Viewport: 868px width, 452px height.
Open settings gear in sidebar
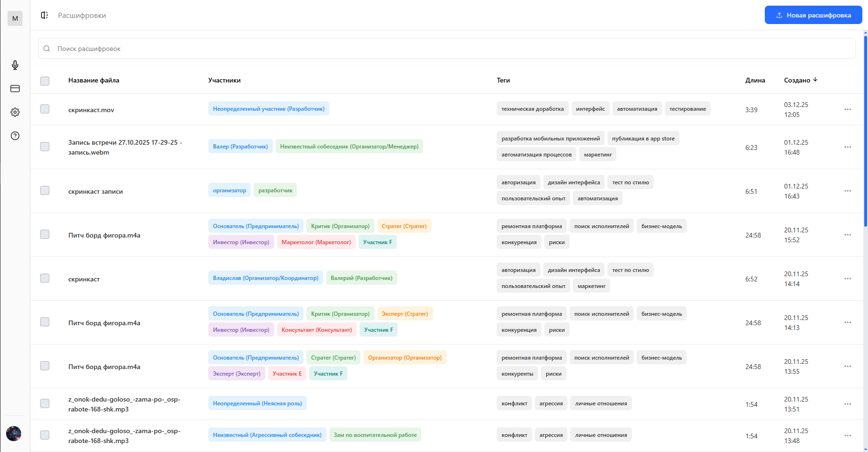pos(15,112)
